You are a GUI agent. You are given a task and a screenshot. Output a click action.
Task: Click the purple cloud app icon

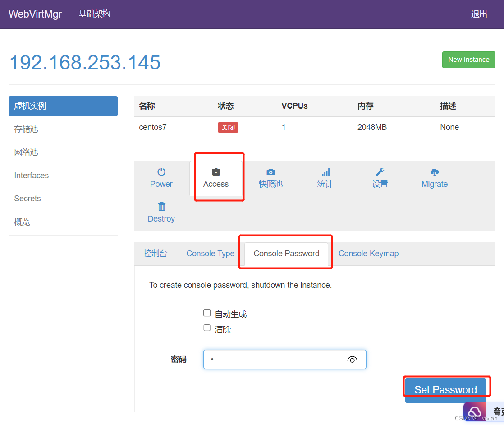[x=474, y=411]
